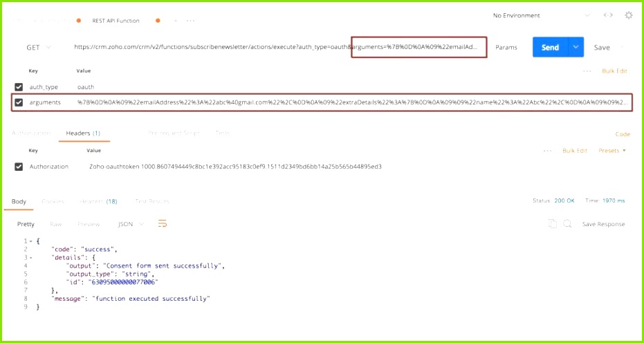Click the 1970 ms time value

click(614, 201)
